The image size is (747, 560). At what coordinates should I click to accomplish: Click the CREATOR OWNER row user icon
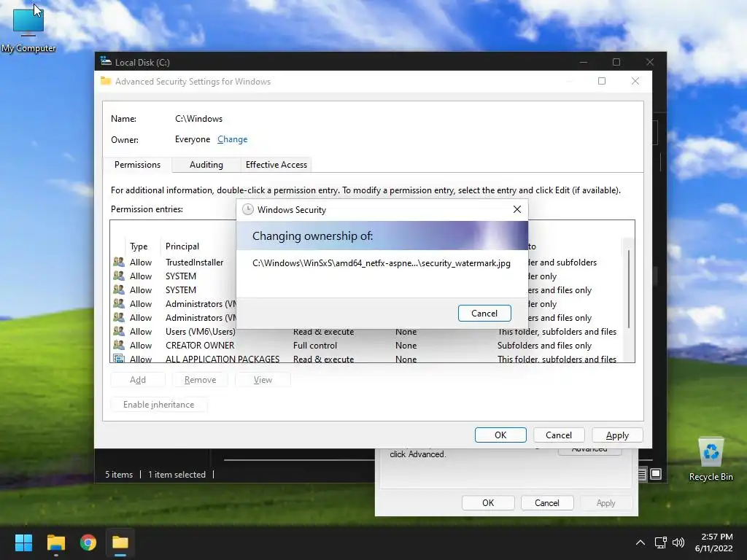119,345
